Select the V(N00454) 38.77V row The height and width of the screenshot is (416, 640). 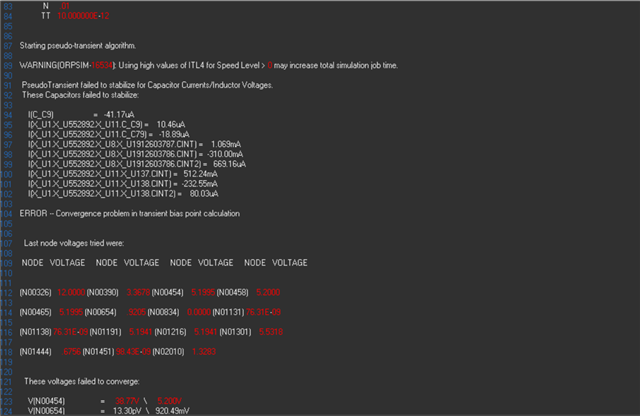click(105, 401)
